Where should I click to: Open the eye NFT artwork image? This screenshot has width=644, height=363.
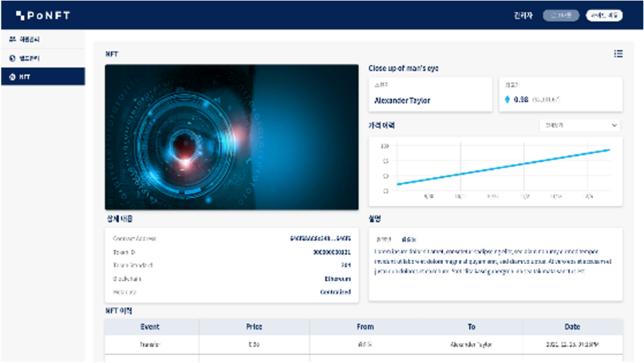[x=232, y=137]
